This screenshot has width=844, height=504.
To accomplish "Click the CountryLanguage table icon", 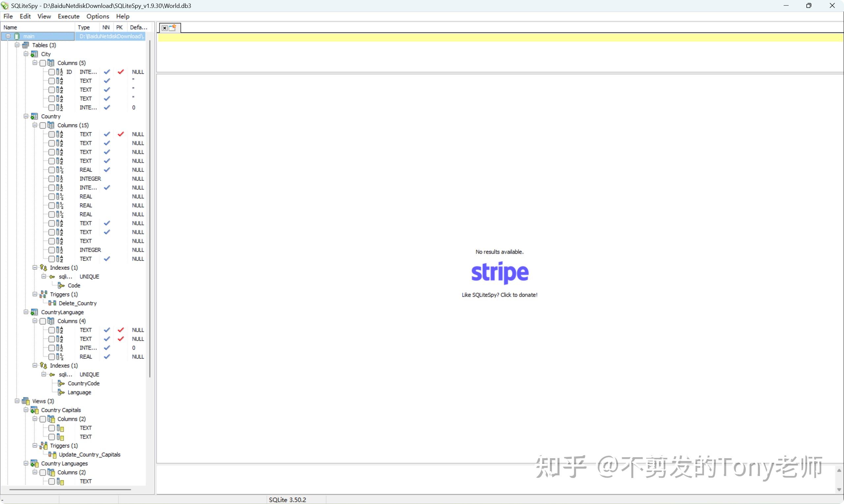I will pos(34,312).
